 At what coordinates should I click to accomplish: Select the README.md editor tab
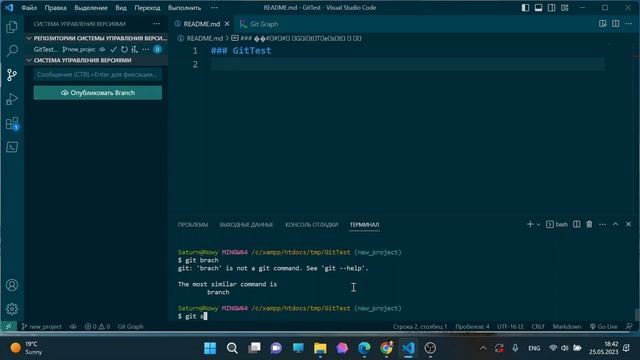point(201,24)
